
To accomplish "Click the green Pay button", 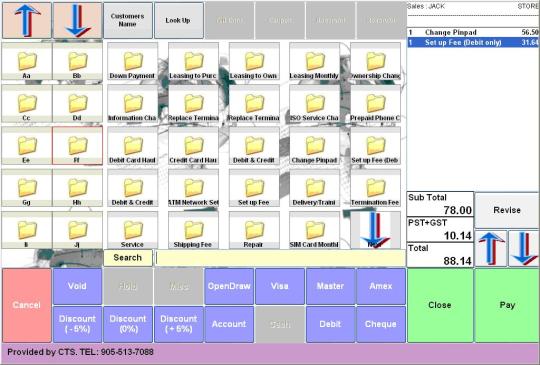I will coord(507,305).
